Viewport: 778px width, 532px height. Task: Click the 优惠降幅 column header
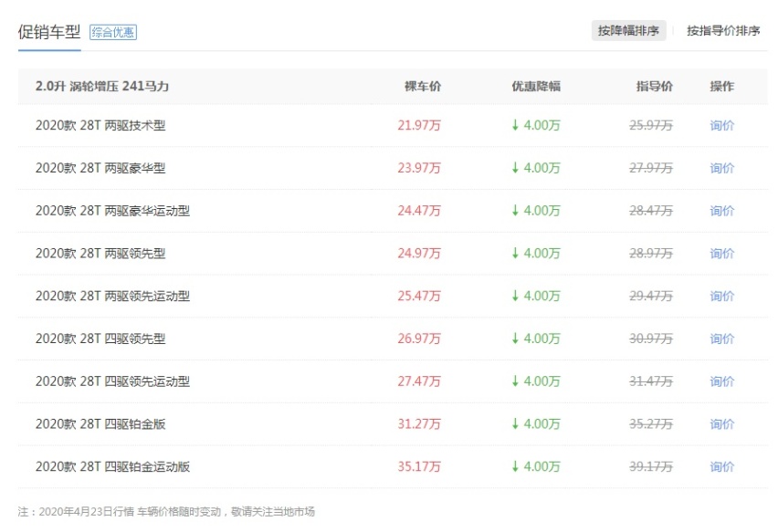536,87
